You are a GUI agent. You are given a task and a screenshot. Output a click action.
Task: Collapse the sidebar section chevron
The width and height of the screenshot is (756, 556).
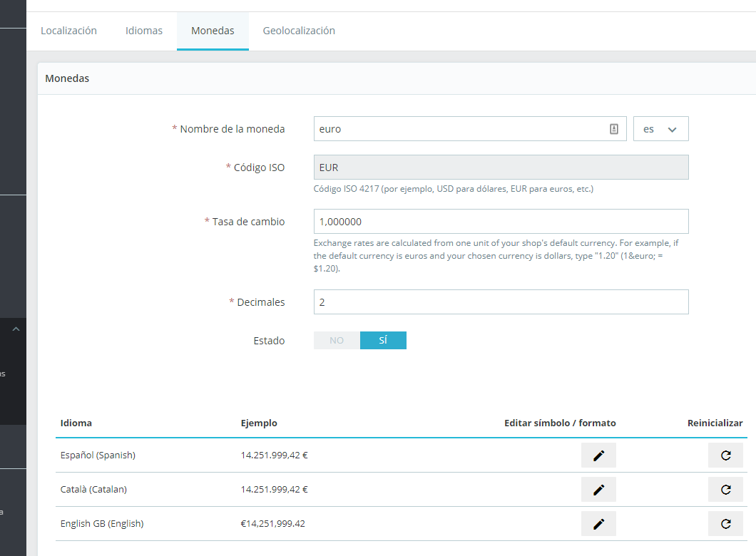[x=16, y=329]
